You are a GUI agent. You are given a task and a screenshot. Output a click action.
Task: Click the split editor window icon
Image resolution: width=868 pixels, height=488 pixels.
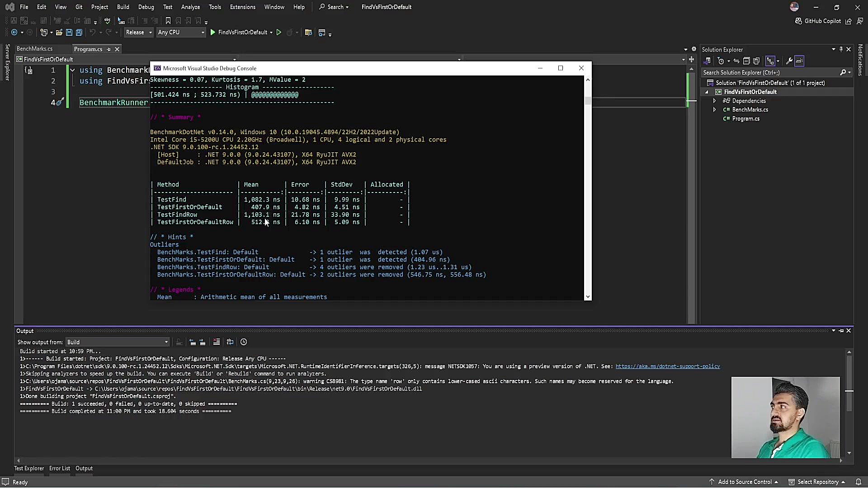[x=691, y=59]
